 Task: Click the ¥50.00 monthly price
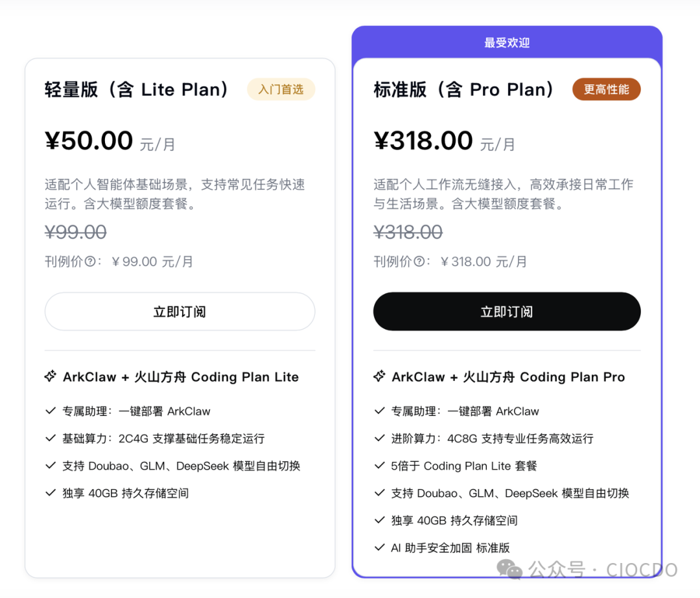pos(89,141)
